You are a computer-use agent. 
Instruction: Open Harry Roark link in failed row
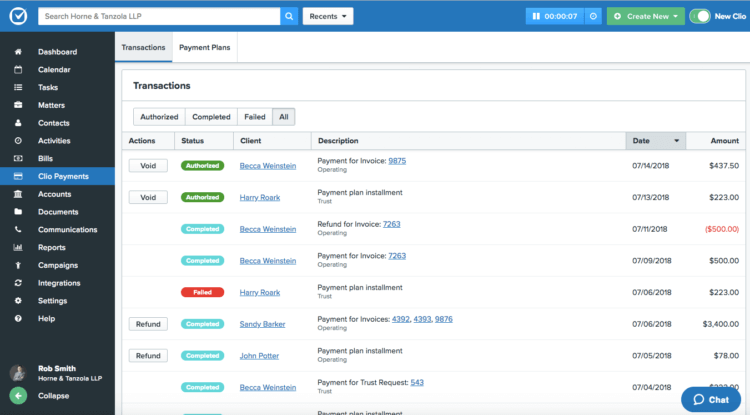click(260, 292)
